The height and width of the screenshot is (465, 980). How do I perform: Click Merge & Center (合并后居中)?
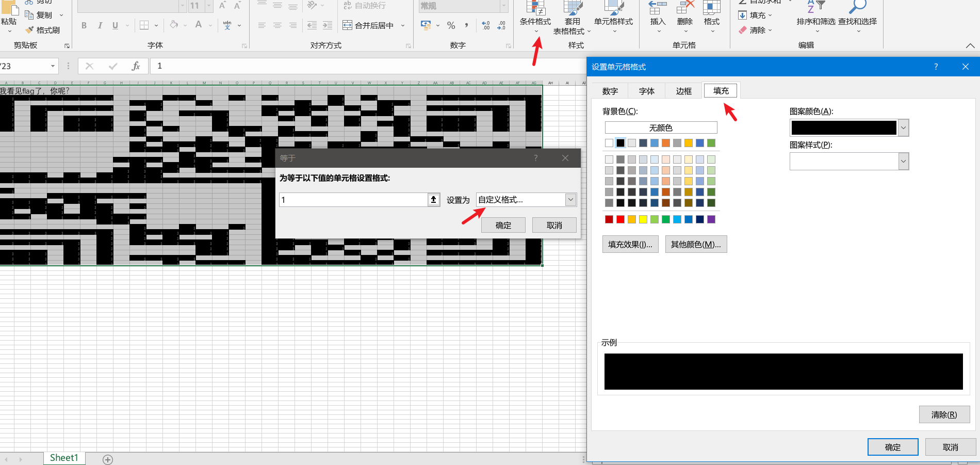pos(368,25)
